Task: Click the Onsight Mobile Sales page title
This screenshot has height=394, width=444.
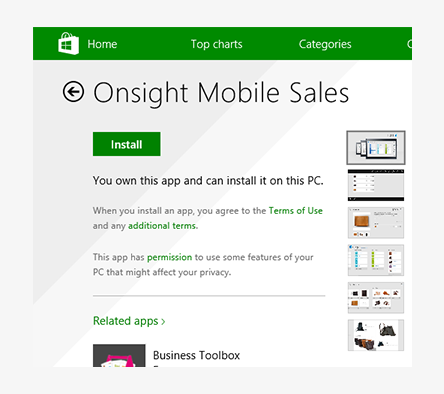Action: click(x=221, y=93)
